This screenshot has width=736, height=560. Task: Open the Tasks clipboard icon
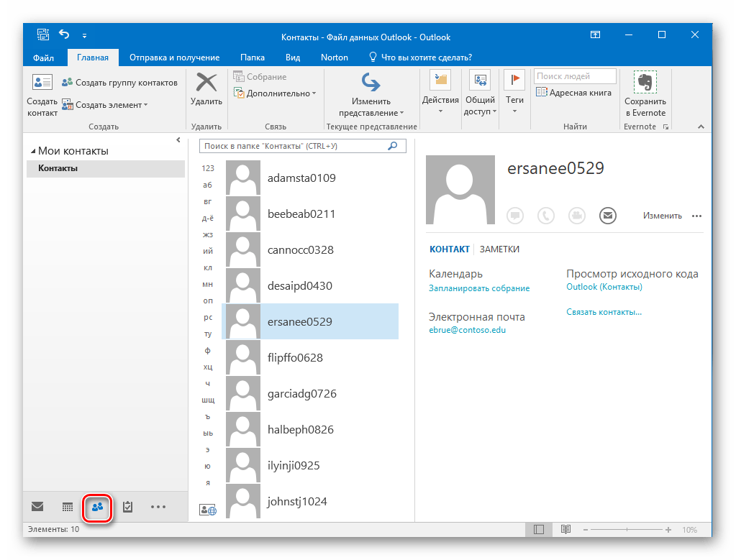[127, 507]
